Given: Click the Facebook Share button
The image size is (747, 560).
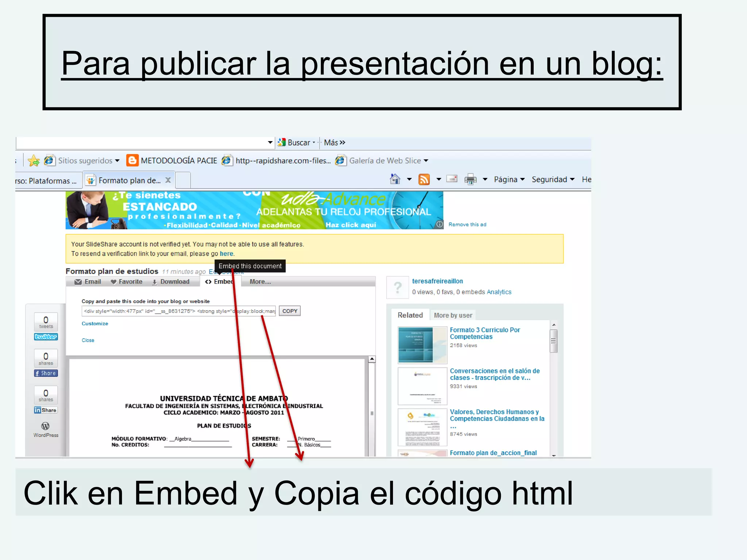Looking at the screenshot, I should [x=46, y=373].
